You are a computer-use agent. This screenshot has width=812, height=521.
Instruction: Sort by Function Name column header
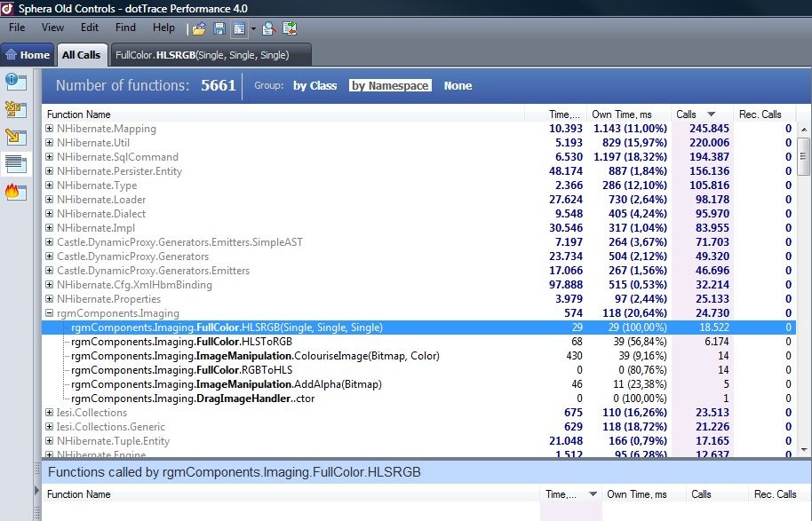[283, 114]
